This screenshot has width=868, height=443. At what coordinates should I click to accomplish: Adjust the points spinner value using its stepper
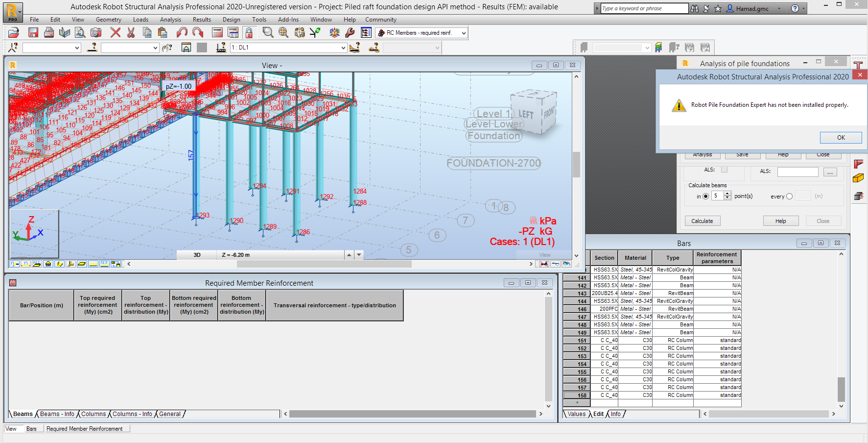727,196
